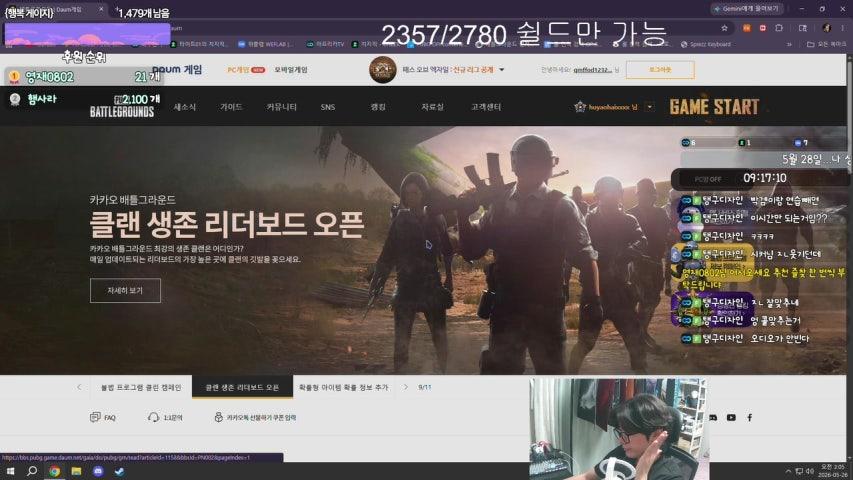Open Windows taskbar search
The height and width of the screenshot is (480, 853).
click(32, 471)
